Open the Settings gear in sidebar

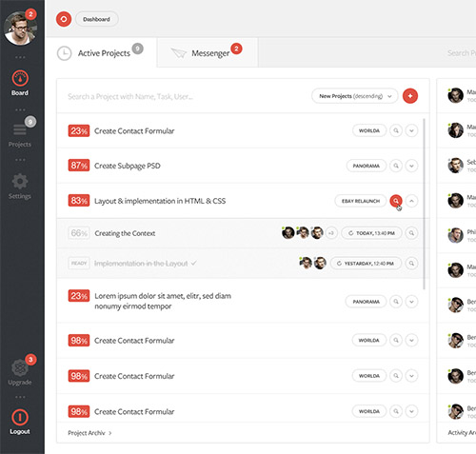(20, 182)
